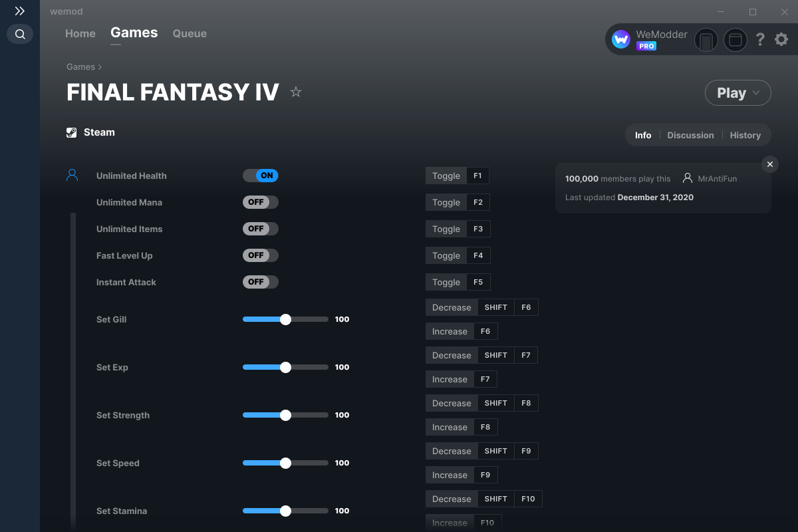Click the Set Gill slider
This screenshot has width=798, height=532.
(285, 319)
